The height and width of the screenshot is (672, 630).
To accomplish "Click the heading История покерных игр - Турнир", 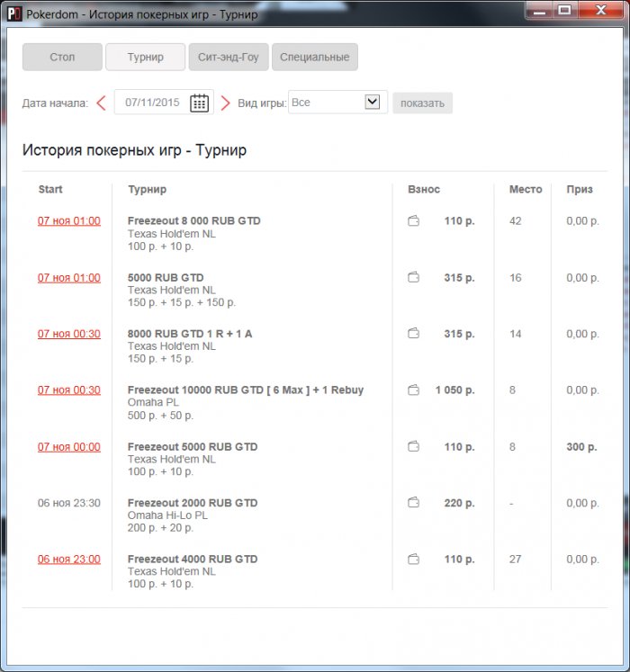I will tap(134, 150).
